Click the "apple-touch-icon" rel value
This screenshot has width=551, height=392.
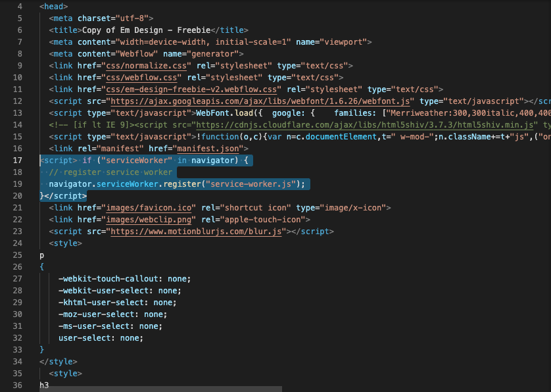click(x=262, y=220)
